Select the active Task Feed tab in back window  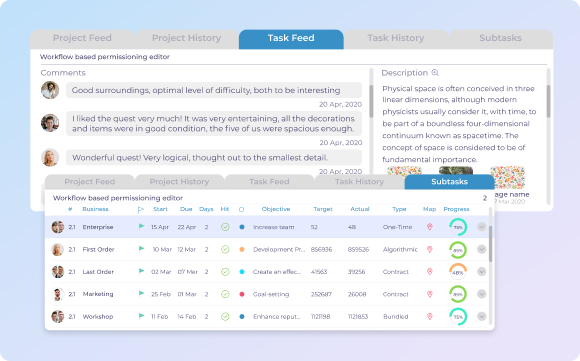click(291, 38)
